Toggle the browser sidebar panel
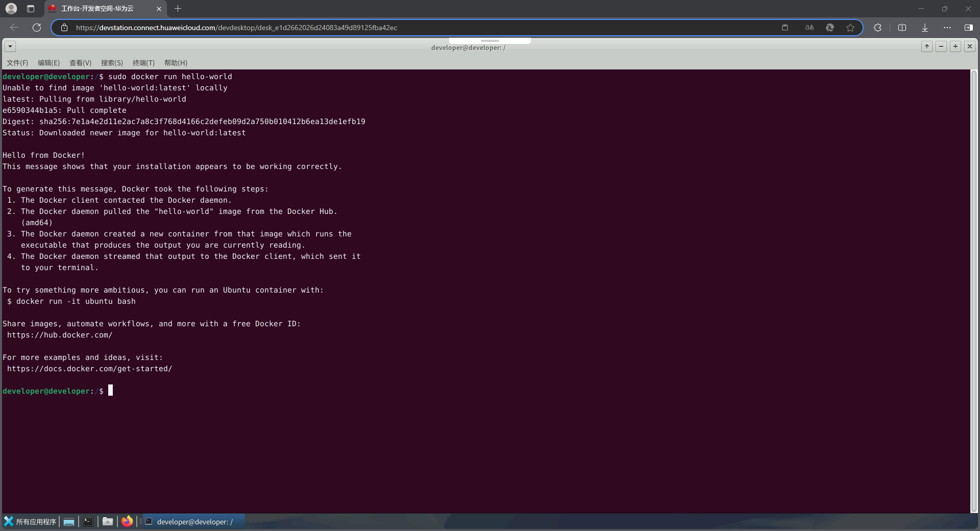This screenshot has height=531, width=980. pos(968,28)
